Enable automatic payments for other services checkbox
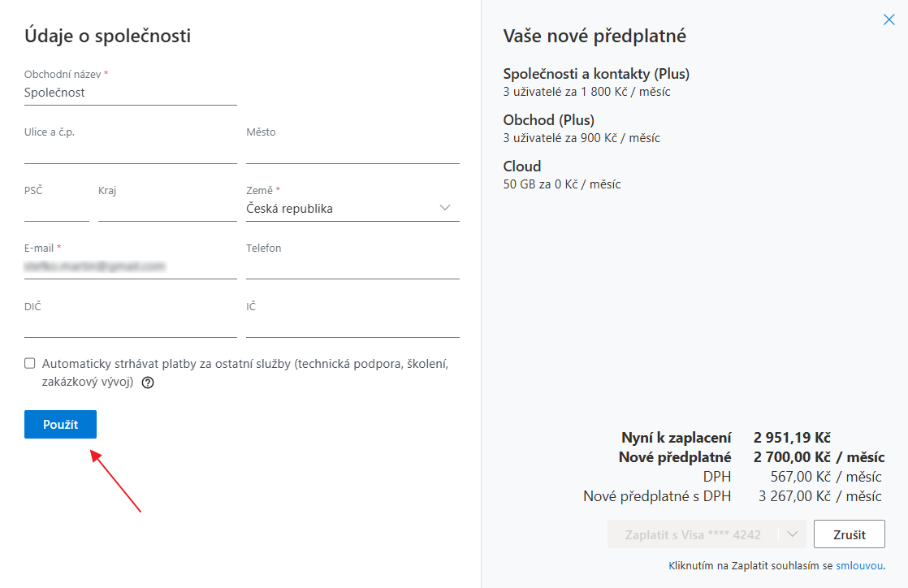 click(x=29, y=363)
